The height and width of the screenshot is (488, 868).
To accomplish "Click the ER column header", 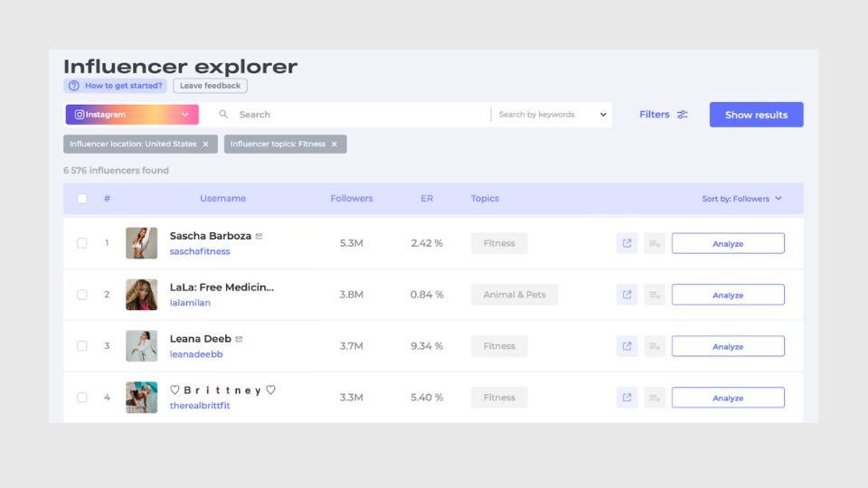I will pos(427,198).
